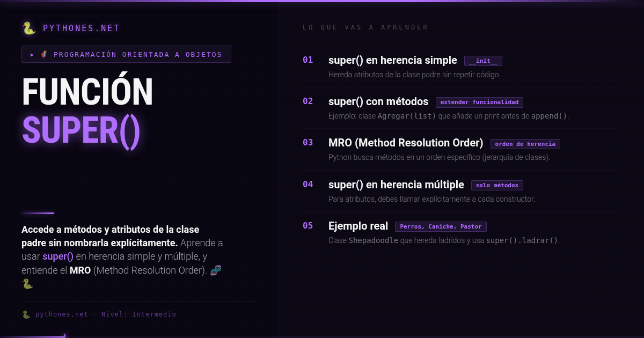
Task: Click the SUPER() glowing title
Action: click(x=80, y=130)
